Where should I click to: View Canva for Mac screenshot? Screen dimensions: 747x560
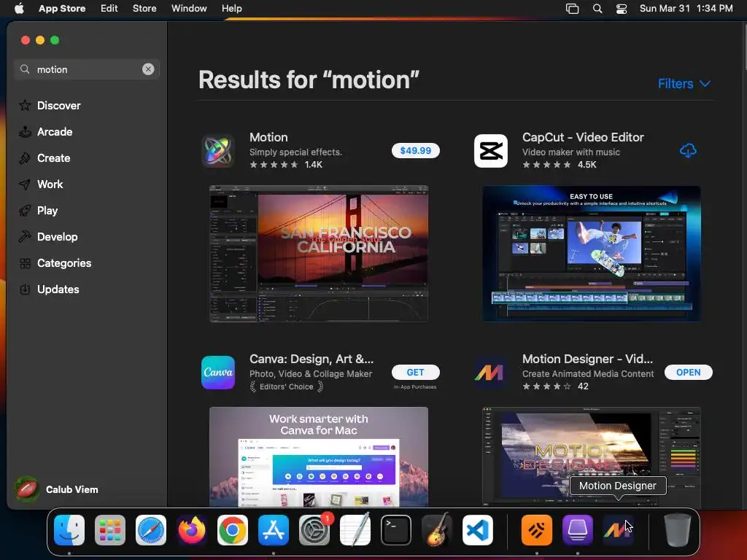319,456
